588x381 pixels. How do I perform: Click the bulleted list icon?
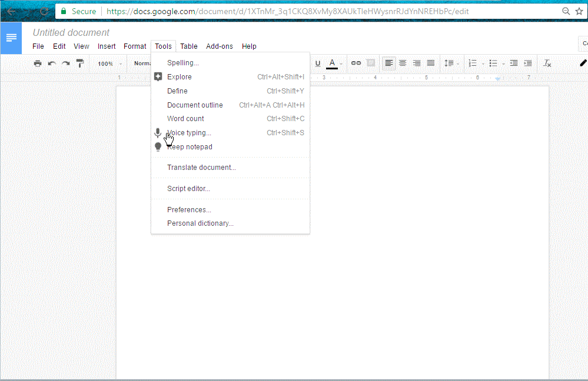(493, 63)
